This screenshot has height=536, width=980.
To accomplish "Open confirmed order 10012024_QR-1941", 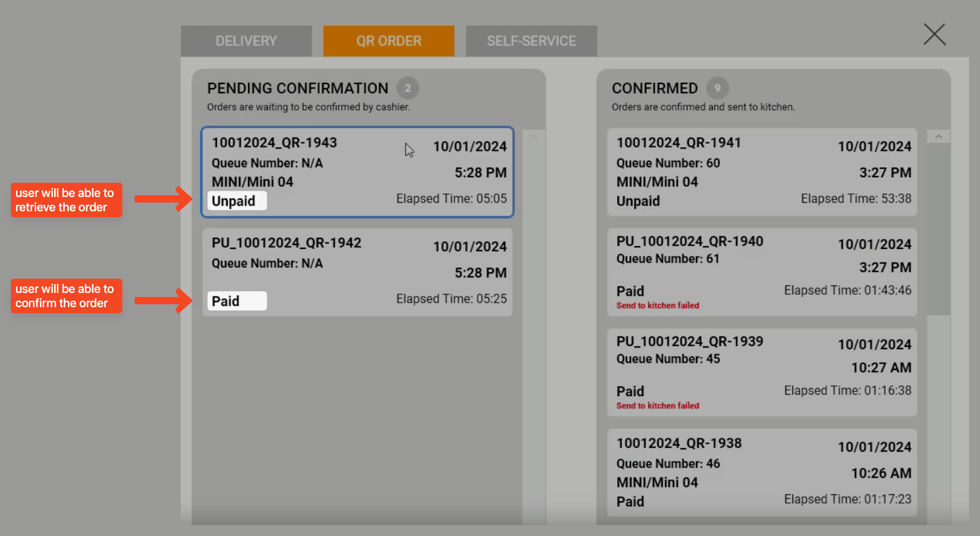I will tap(762, 172).
